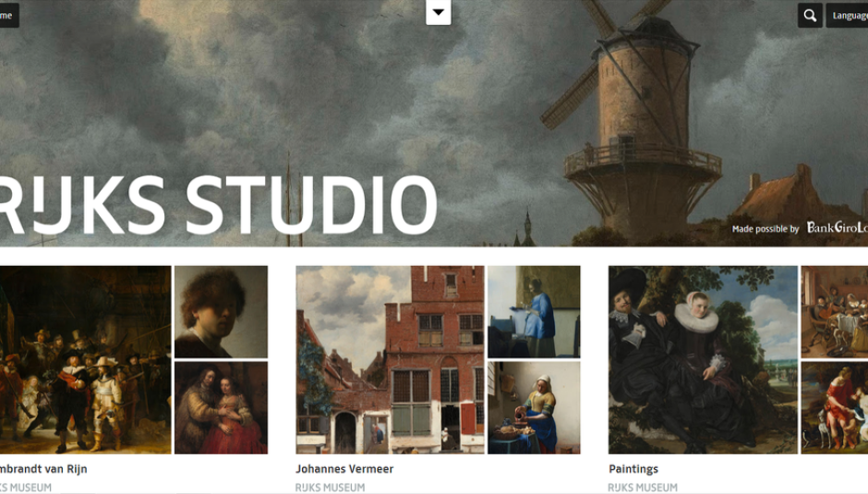868x494 pixels.
Task: Open the Johannes Vermeer collection link
Action: (344, 469)
